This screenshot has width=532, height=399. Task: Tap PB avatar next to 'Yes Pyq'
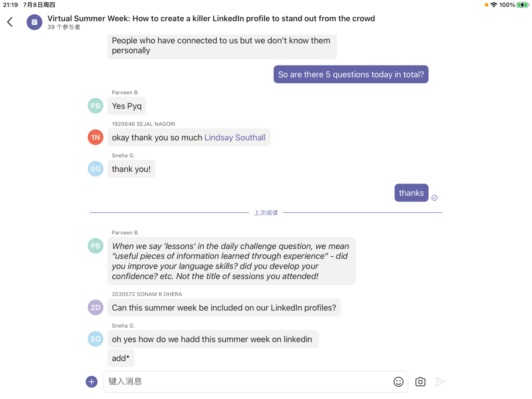95,106
